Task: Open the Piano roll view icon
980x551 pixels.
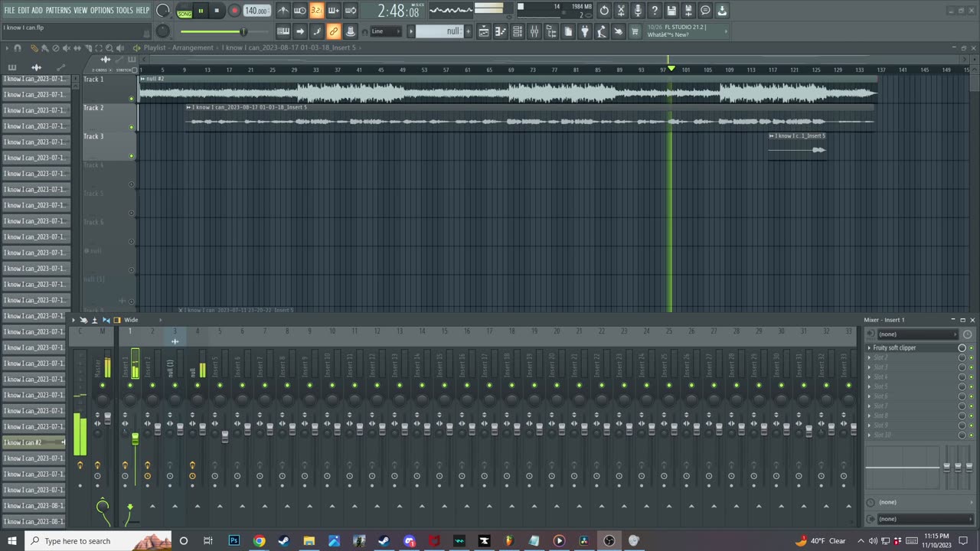Action: (501, 31)
